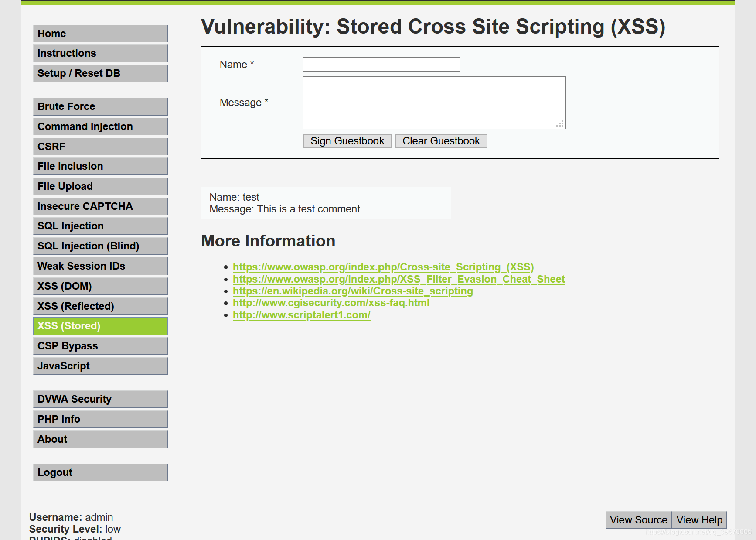Image resolution: width=756 pixels, height=540 pixels.
Task: Open Command Injection module
Action: (100, 126)
